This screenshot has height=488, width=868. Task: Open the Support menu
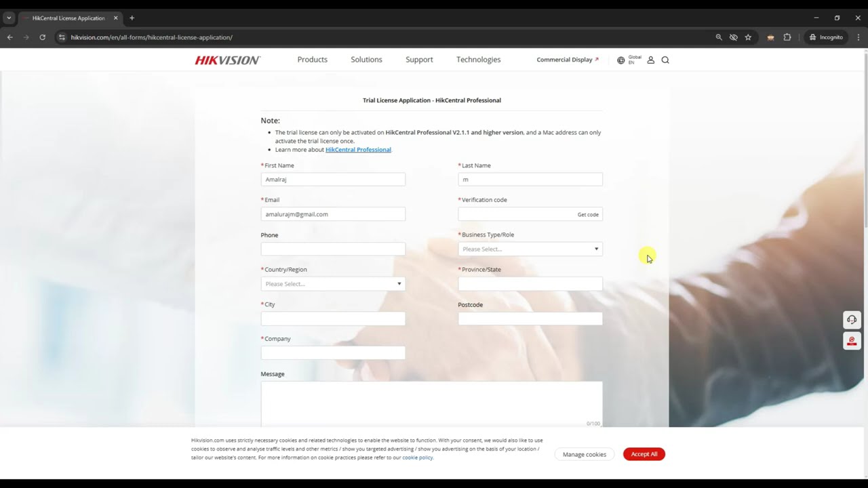tap(419, 60)
